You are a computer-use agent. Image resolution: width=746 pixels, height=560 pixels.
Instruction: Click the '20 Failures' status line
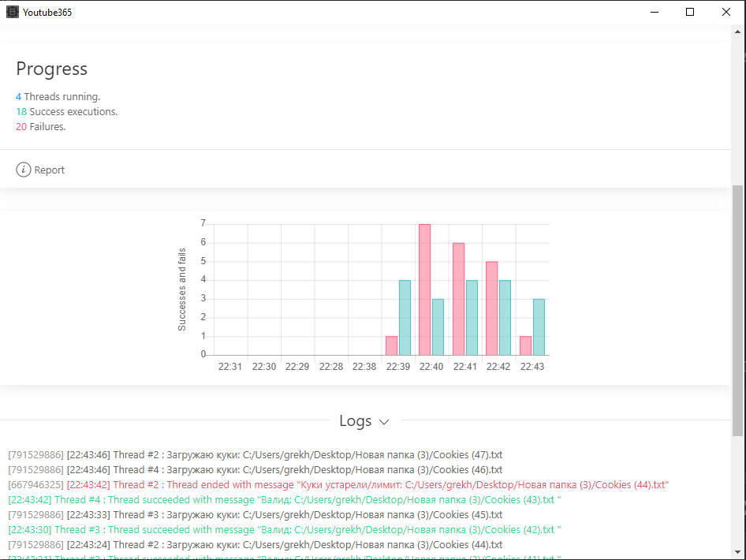pos(41,127)
